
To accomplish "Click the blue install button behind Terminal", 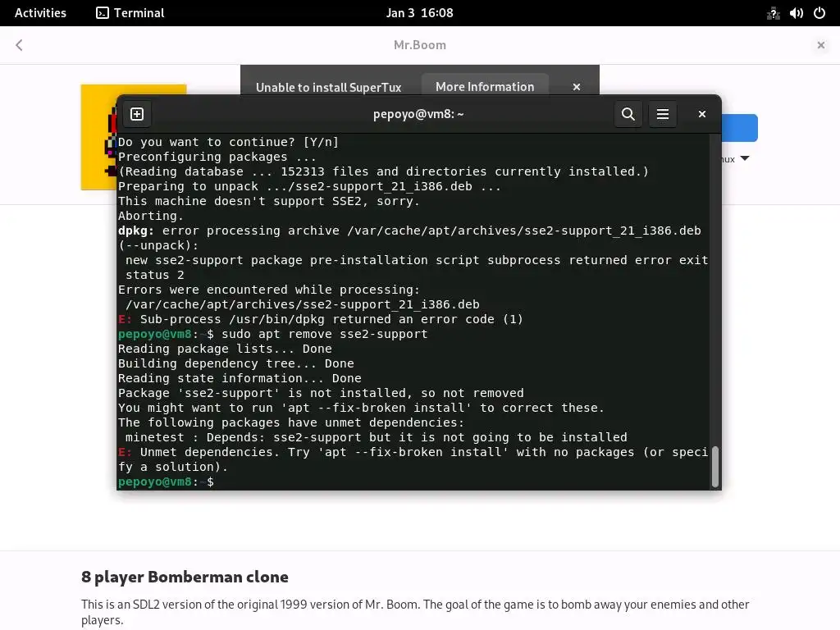I will (x=740, y=128).
